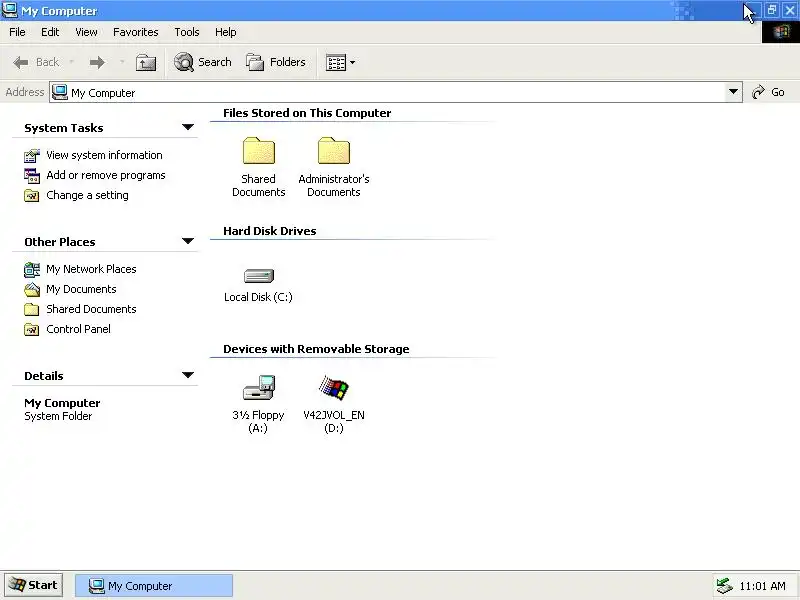Open the Shared Documents folder icon
Viewport: 800px width, 600px height.
(x=259, y=151)
